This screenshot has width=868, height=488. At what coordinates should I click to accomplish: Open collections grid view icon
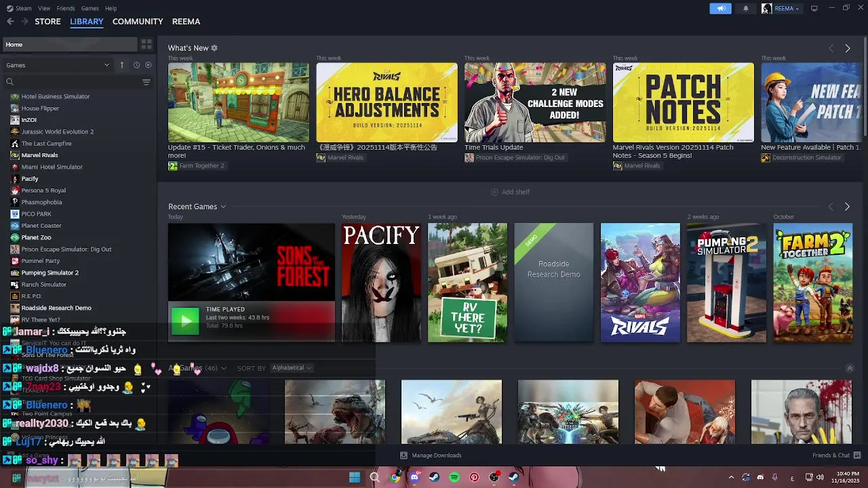[x=146, y=44]
